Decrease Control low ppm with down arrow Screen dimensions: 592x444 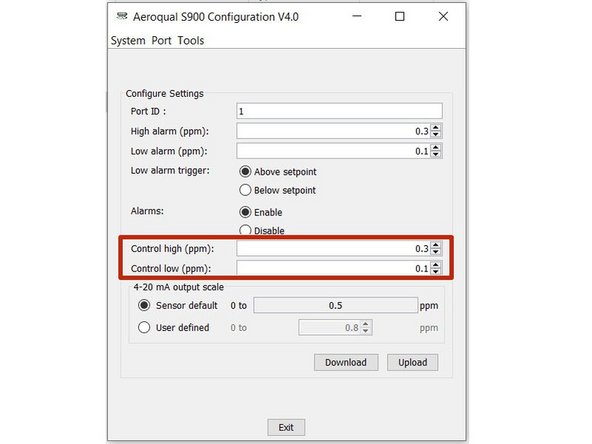pos(436,272)
